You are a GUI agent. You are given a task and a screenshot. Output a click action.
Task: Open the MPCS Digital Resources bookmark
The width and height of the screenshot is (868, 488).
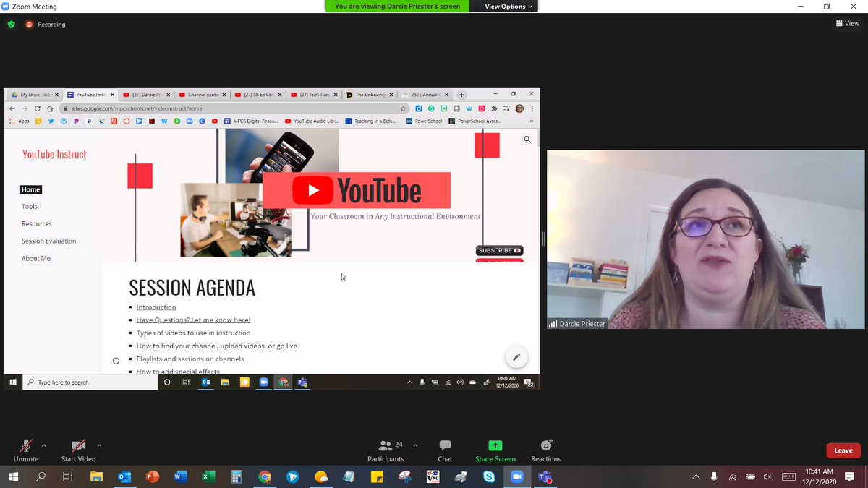tap(250, 121)
